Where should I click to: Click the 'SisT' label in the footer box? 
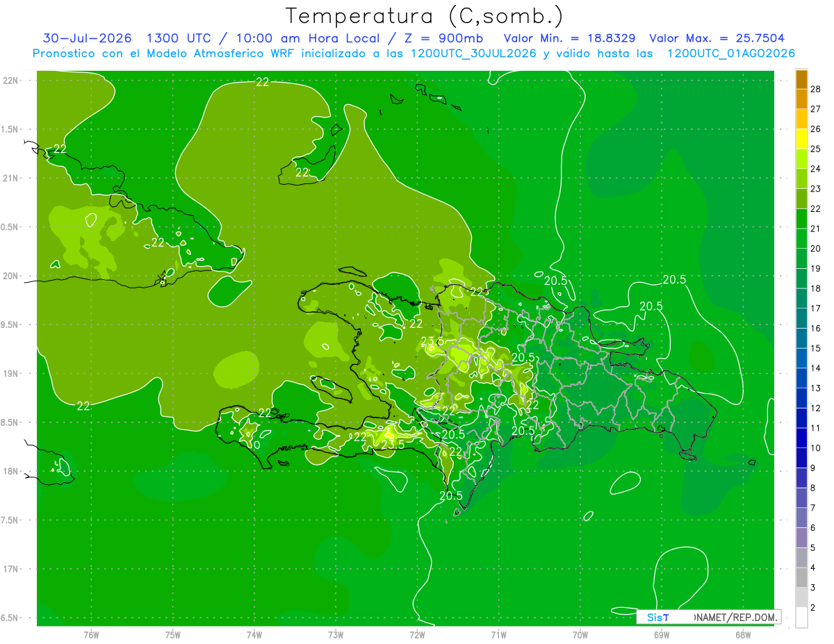(x=657, y=617)
